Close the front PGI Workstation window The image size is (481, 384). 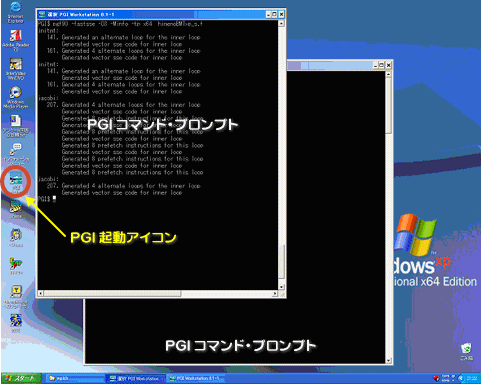[281, 14]
